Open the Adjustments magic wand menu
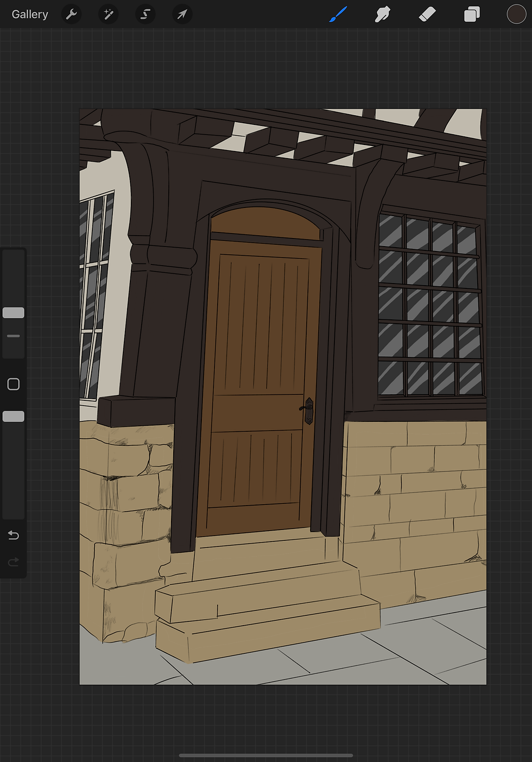532x762 pixels. (109, 15)
